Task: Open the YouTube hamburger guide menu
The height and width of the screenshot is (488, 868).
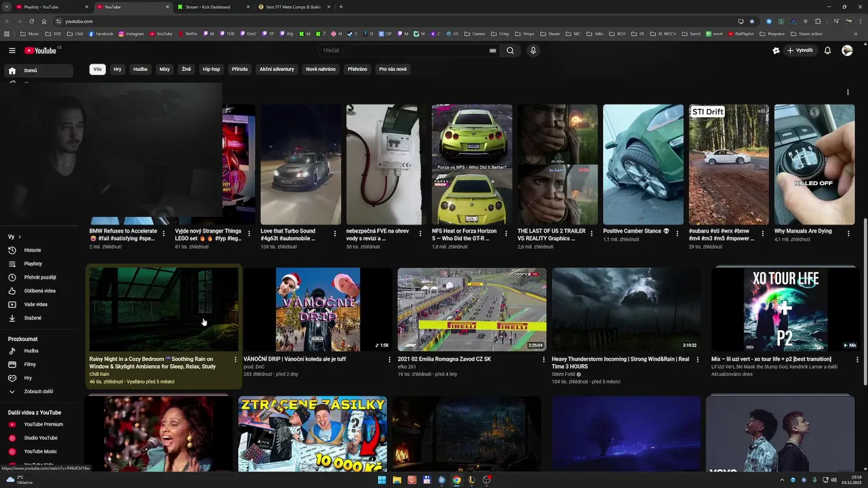Action: pyautogui.click(x=12, y=50)
